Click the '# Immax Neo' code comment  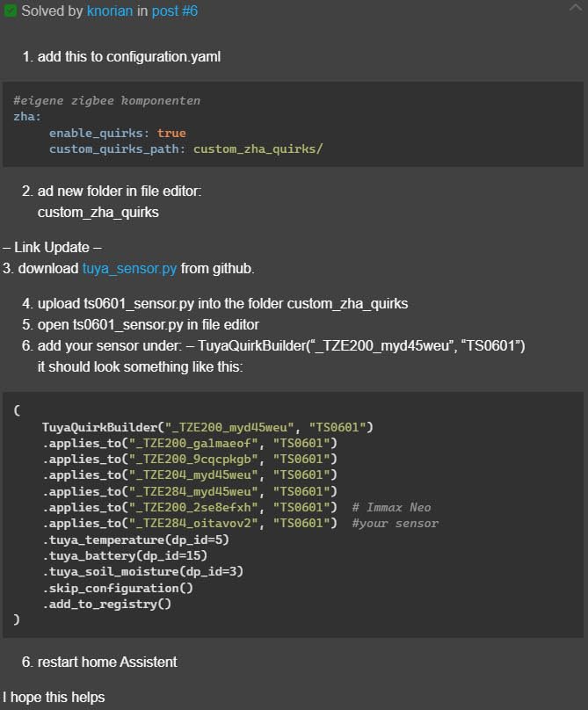pos(391,507)
